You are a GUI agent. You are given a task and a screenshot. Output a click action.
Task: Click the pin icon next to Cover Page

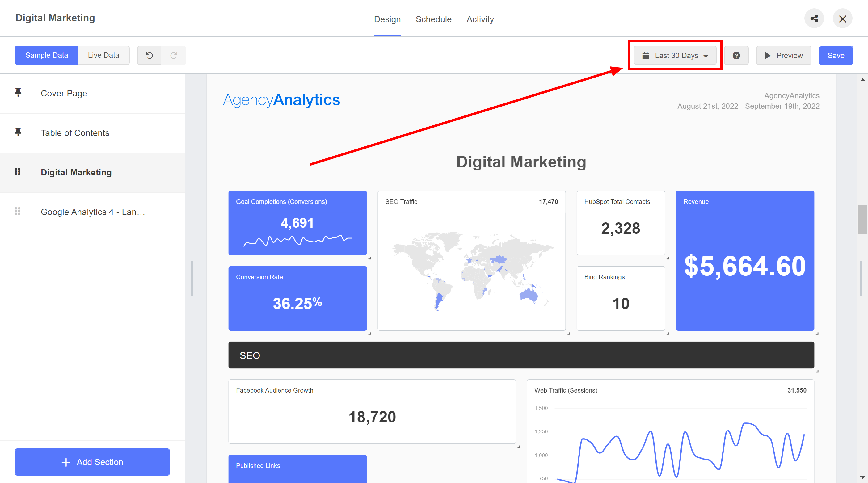click(19, 93)
